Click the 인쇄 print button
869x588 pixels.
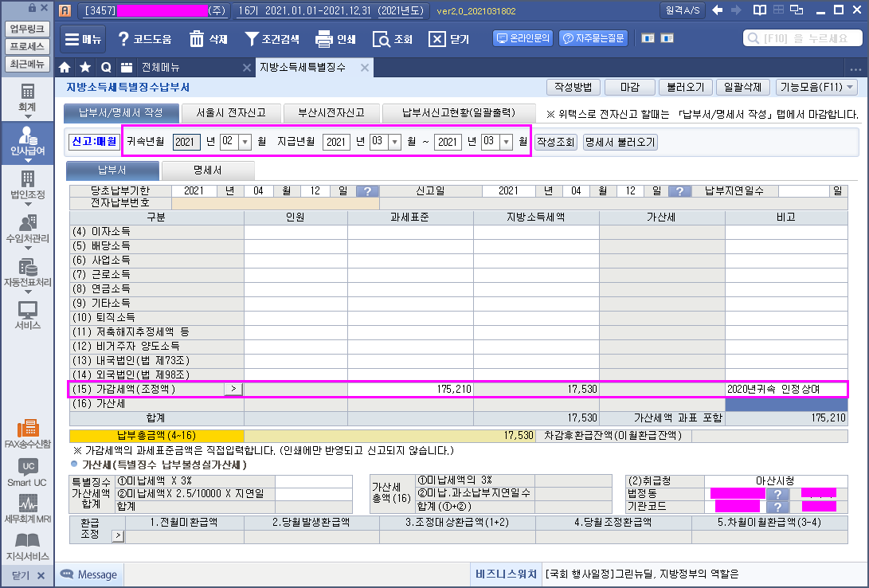pyautogui.click(x=335, y=39)
